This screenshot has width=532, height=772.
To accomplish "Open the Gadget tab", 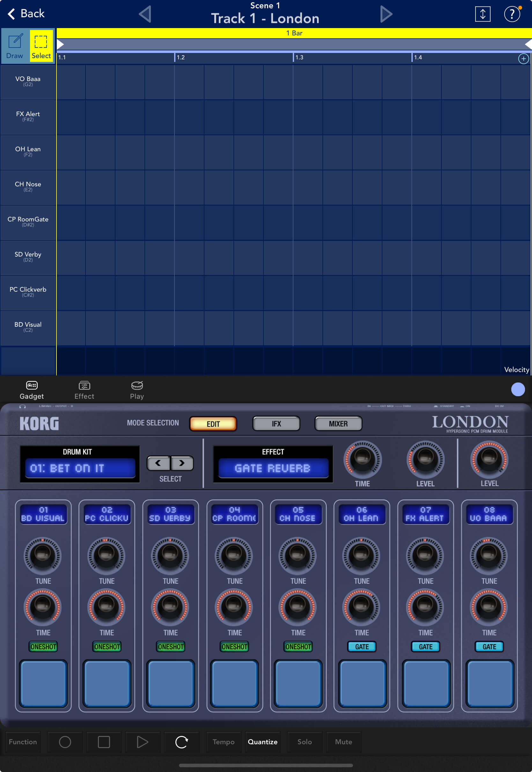I will click(x=32, y=390).
